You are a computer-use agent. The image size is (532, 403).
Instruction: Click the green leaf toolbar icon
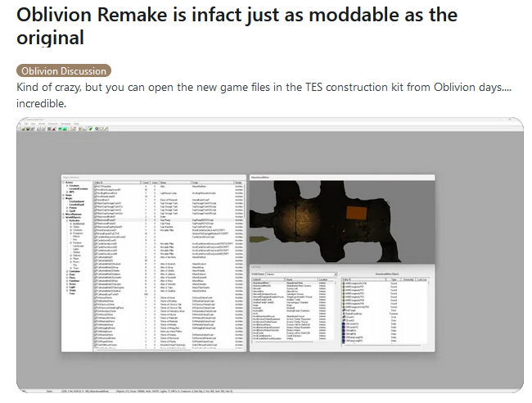tap(90, 129)
